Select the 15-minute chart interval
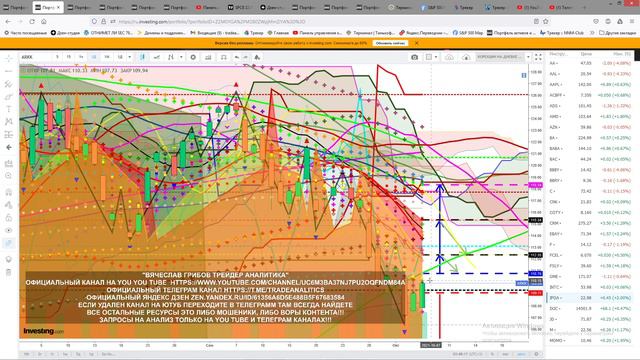 [69, 57]
